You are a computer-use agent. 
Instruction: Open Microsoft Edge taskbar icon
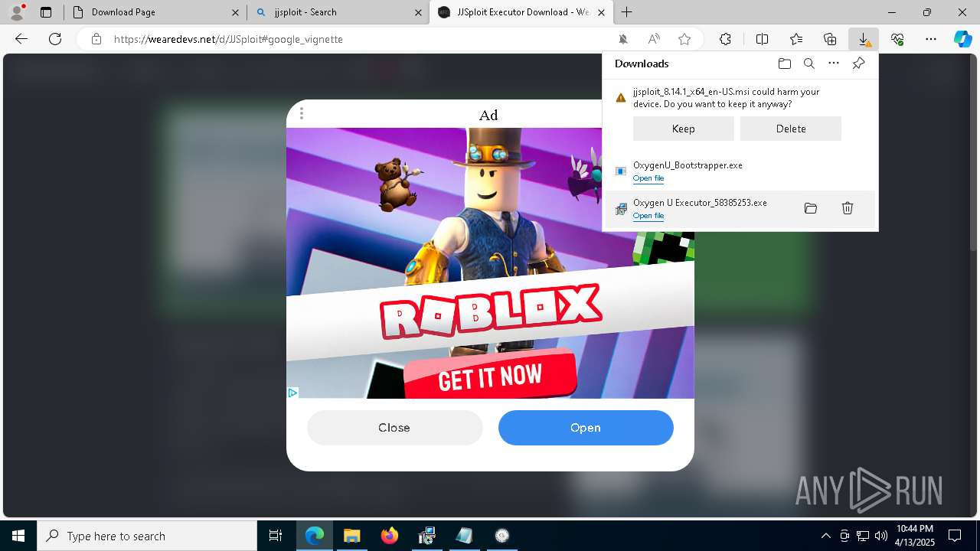(x=315, y=536)
